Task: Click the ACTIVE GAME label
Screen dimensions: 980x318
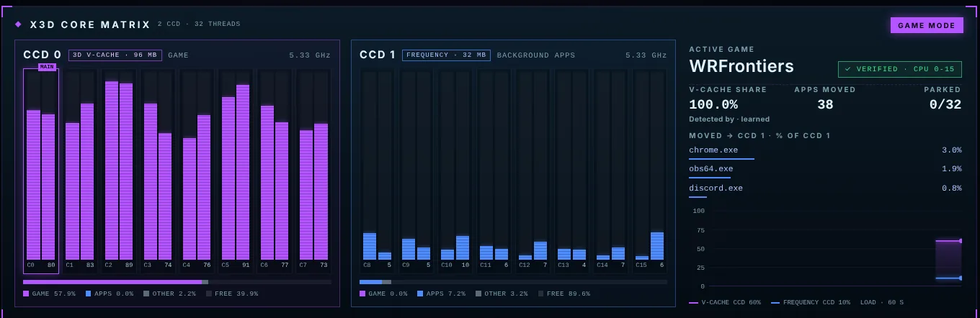Action: [721, 49]
